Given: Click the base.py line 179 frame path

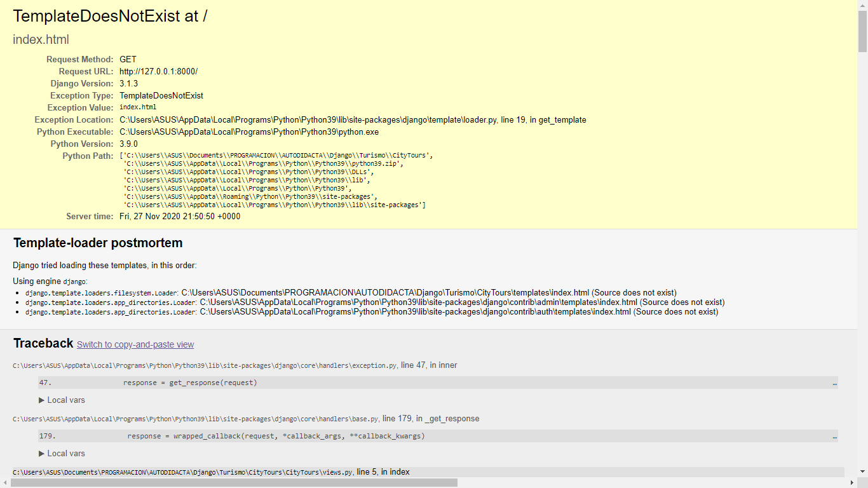Looking at the screenshot, I should coord(246,419).
